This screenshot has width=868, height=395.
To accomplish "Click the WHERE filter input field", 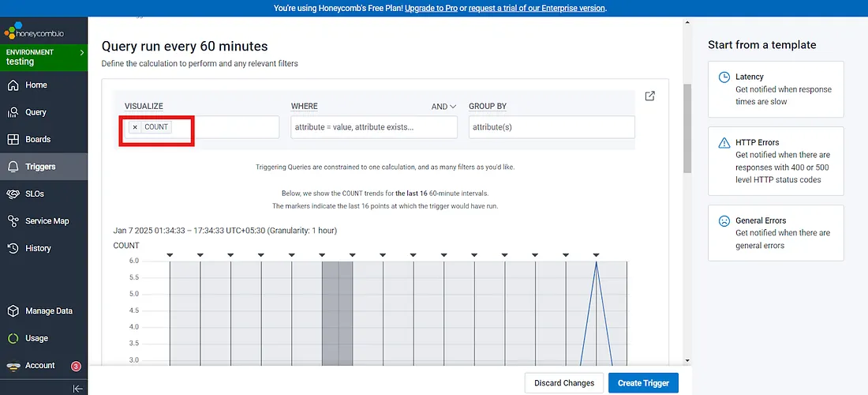I will click(373, 127).
